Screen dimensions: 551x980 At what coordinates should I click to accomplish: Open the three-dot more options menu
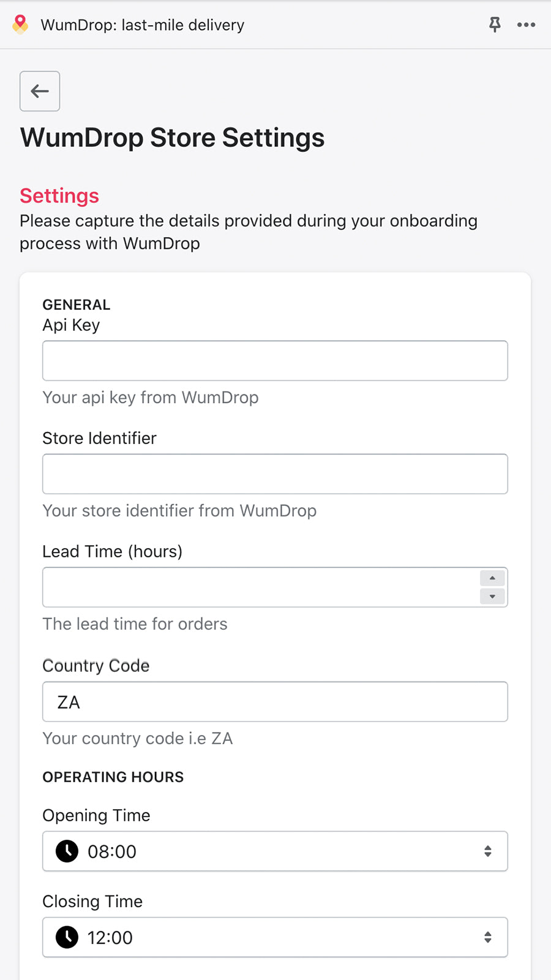coord(526,24)
